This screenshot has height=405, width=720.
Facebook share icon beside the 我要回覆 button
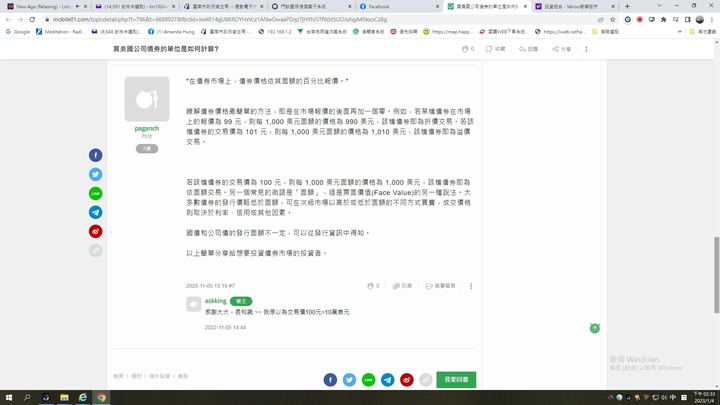pyautogui.click(x=330, y=380)
